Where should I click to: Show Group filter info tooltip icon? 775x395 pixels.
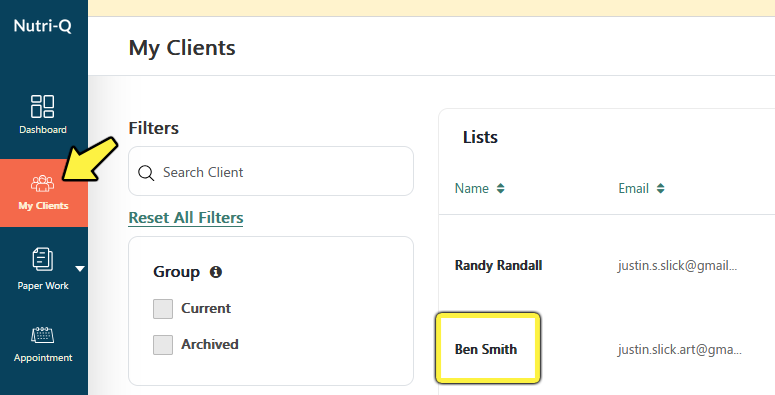pos(215,271)
